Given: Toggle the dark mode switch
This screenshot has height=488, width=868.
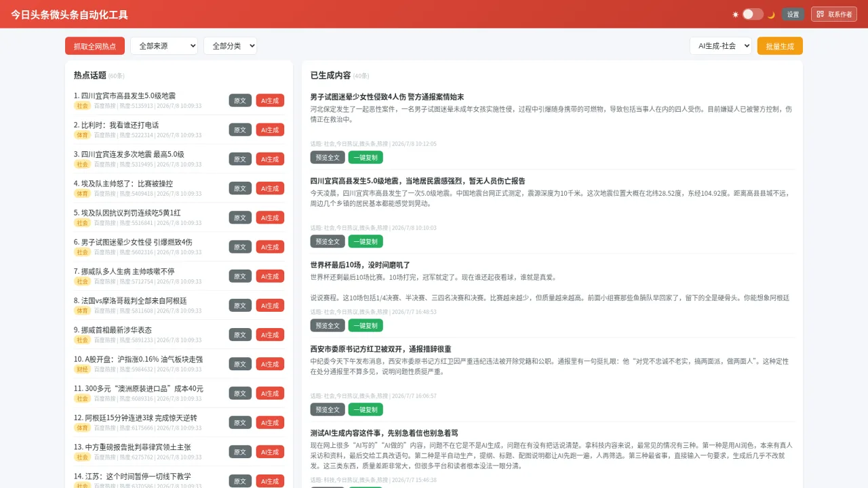Looking at the screenshot, I should click(x=753, y=14).
